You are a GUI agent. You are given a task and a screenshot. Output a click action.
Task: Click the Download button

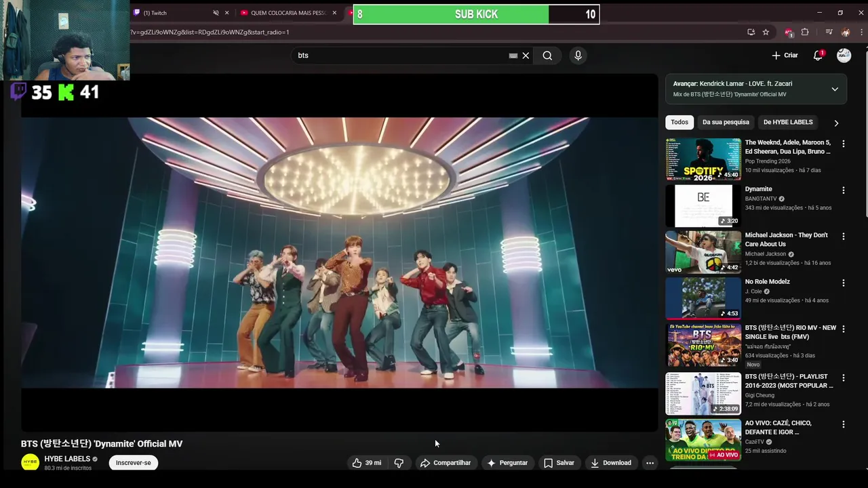click(610, 463)
